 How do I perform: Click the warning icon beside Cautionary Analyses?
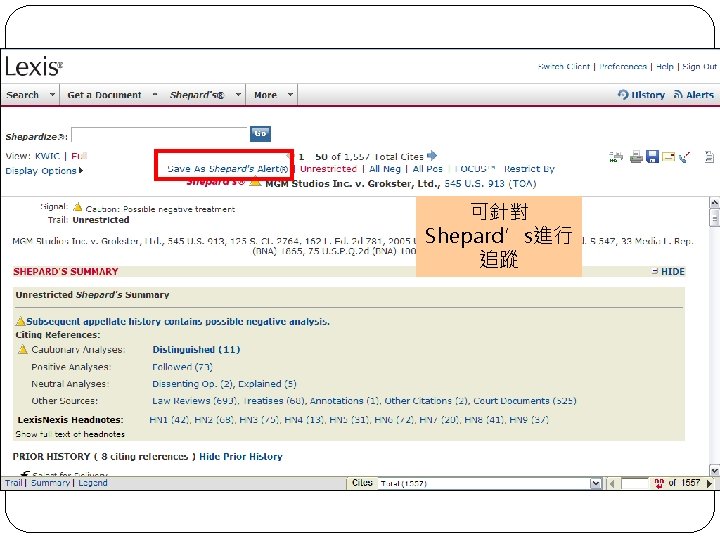(22, 349)
